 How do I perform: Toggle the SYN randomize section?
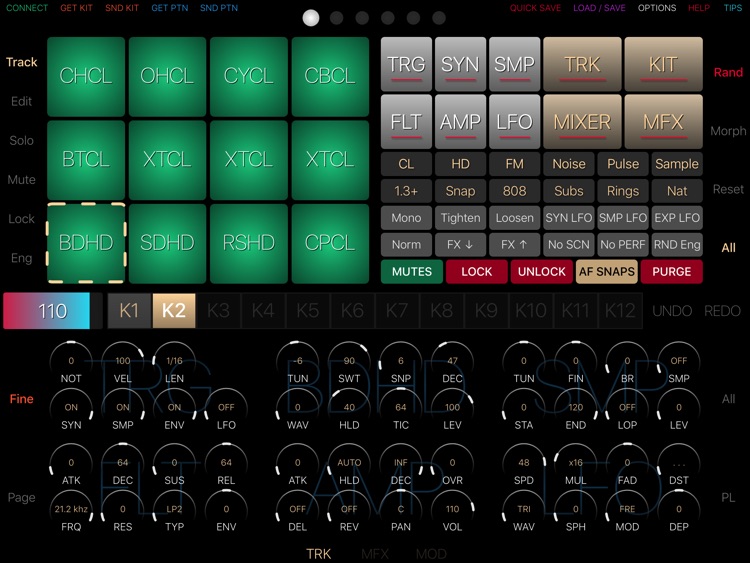(460, 64)
